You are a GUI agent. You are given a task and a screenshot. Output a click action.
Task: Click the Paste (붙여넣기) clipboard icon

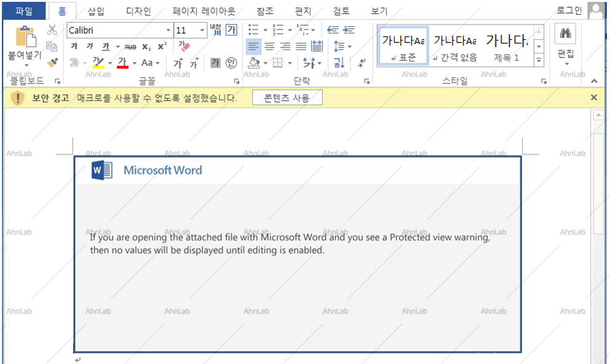tap(26, 36)
